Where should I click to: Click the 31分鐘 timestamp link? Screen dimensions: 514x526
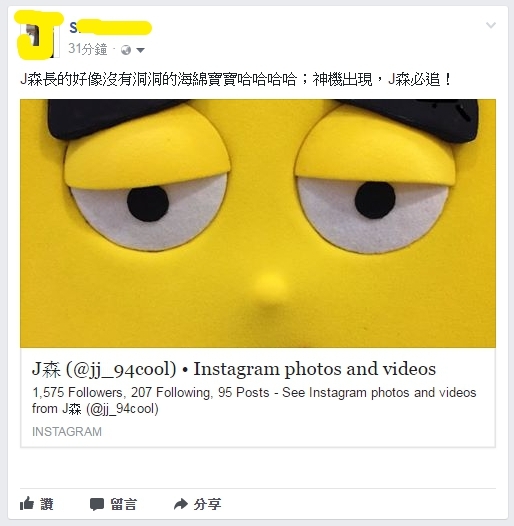pos(88,49)
